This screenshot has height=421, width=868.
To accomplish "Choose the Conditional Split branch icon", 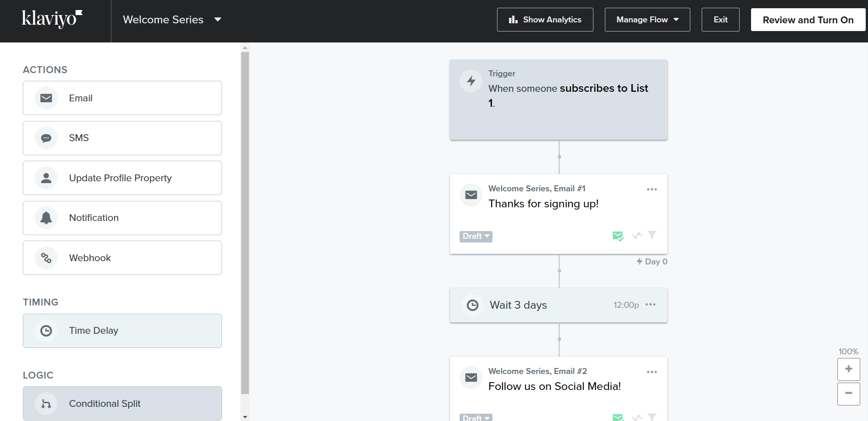I will click(x=46, y=404).
